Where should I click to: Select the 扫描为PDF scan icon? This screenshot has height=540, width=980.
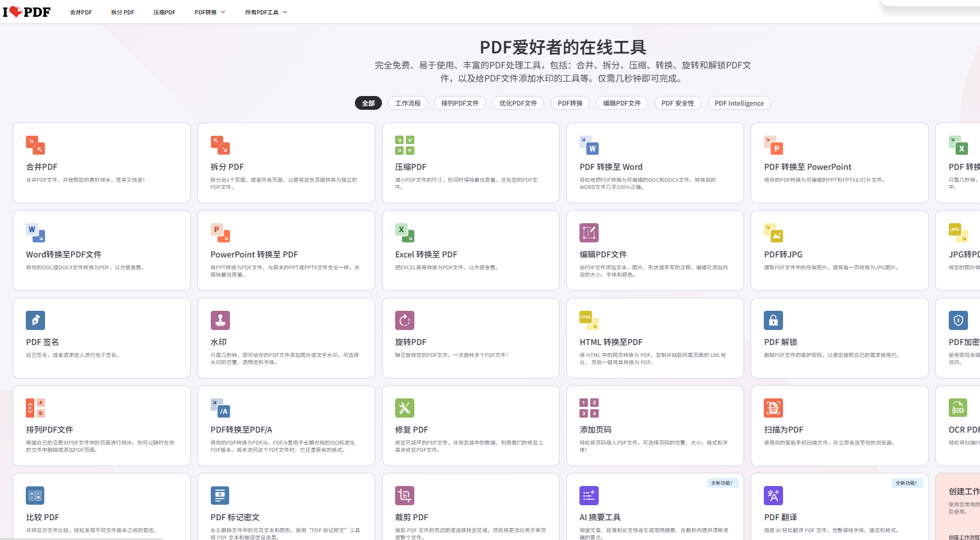point(773,408)
